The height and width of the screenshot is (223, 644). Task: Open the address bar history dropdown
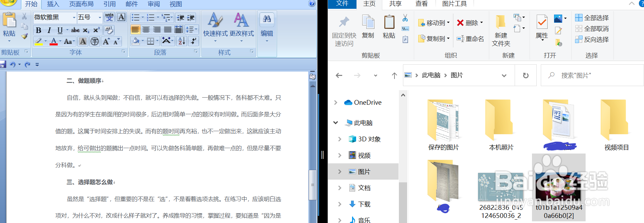[x=504, y=76]
